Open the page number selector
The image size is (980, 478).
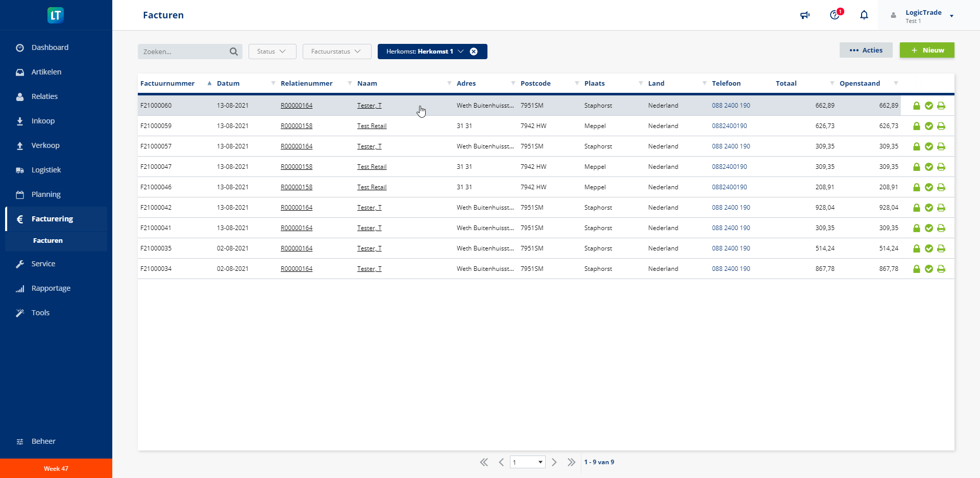click(527, 462)
